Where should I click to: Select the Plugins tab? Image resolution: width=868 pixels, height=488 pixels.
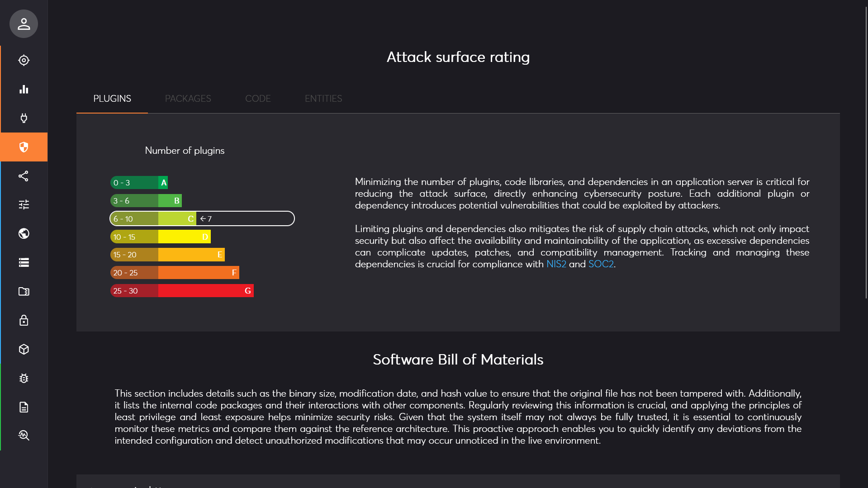pos(112,99)
